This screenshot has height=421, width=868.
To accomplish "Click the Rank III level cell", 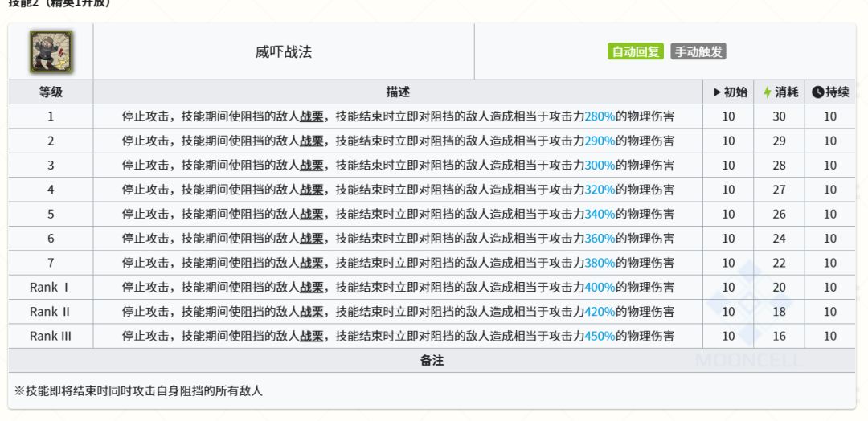I will (x=51, y=336).
